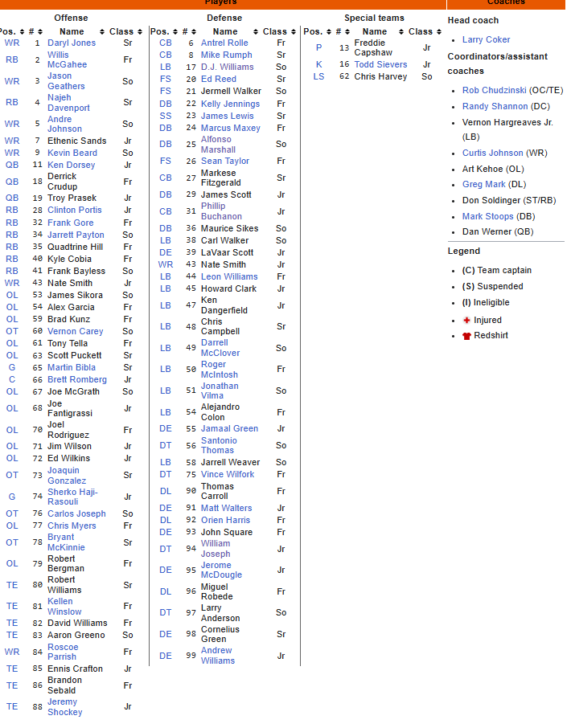
Task: Sort Defense table by Class column arrows
Action: click(293, 31)
